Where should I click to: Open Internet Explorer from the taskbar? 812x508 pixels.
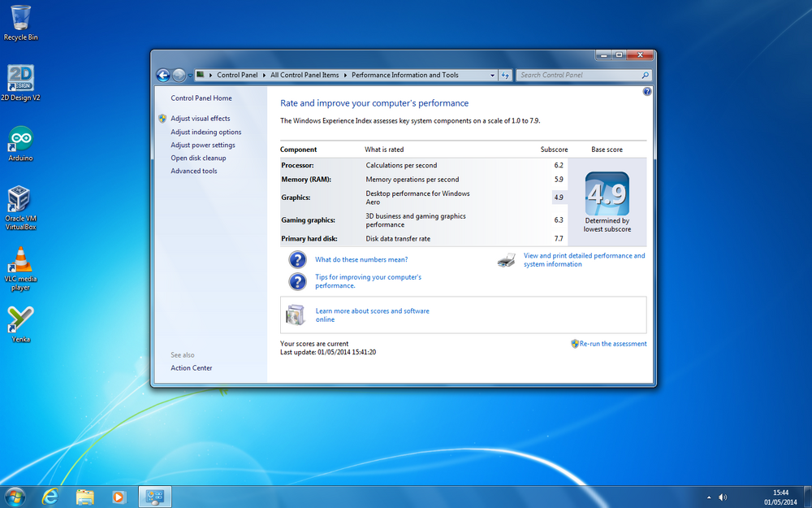[x=50, y=497]
